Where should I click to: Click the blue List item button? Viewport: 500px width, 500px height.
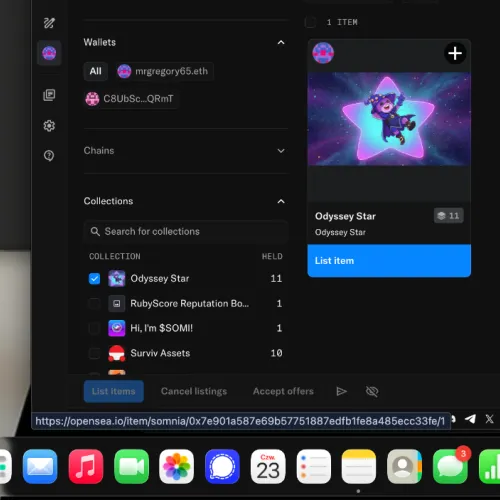[389, 261]
